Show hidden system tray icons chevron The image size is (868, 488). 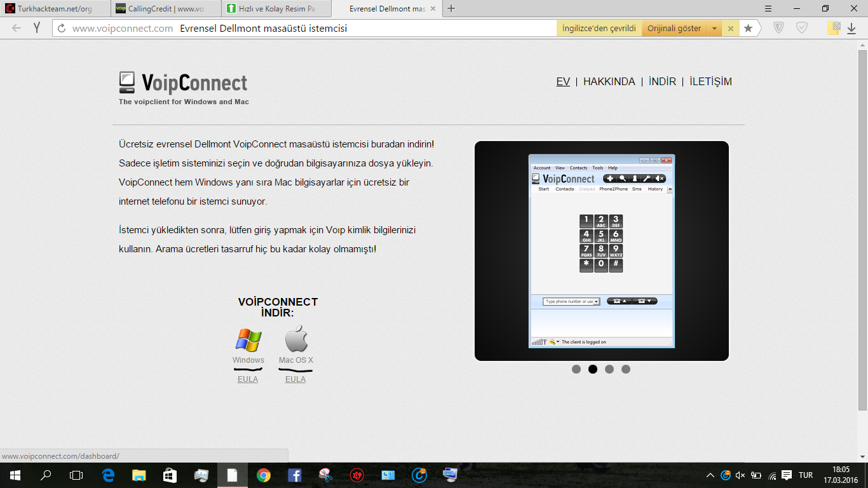(x=710, y=475)
